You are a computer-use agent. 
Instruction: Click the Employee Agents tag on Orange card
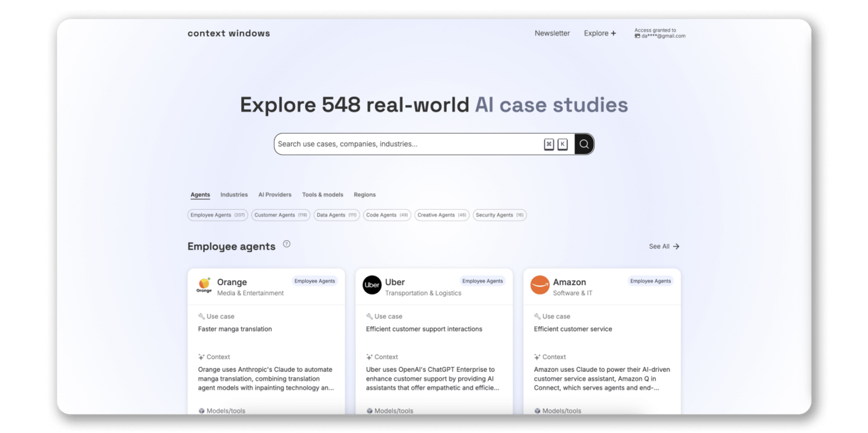point(314,281)
